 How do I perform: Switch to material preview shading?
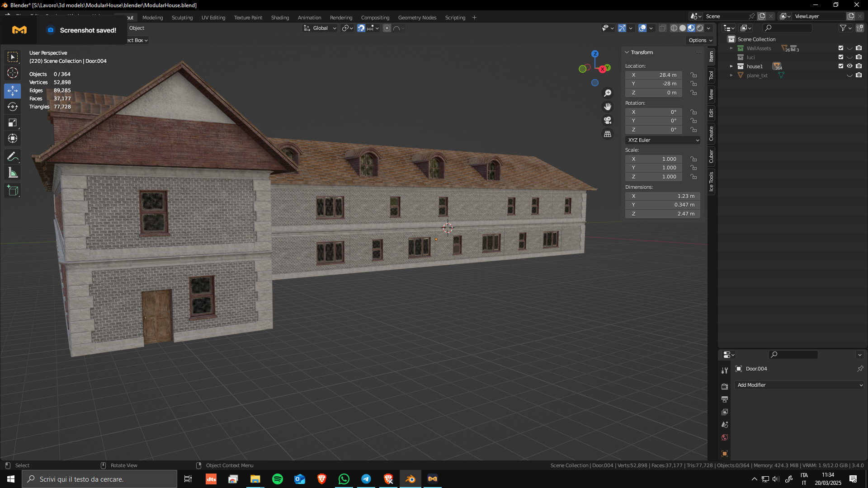click(x=691, y=28)
